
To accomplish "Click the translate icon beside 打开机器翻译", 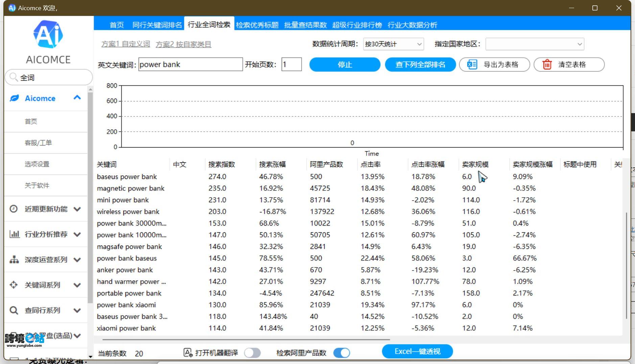I will click(188, 353).
